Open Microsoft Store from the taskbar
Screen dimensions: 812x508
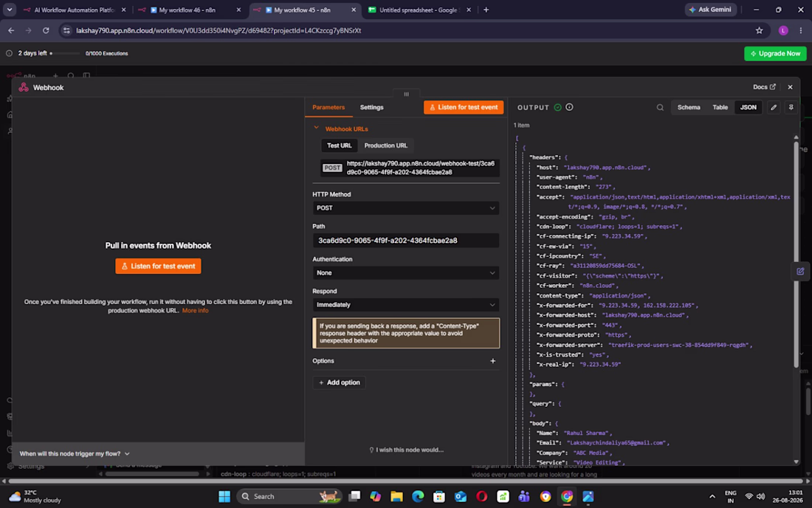pyautogui.click(x=439, y=497)
